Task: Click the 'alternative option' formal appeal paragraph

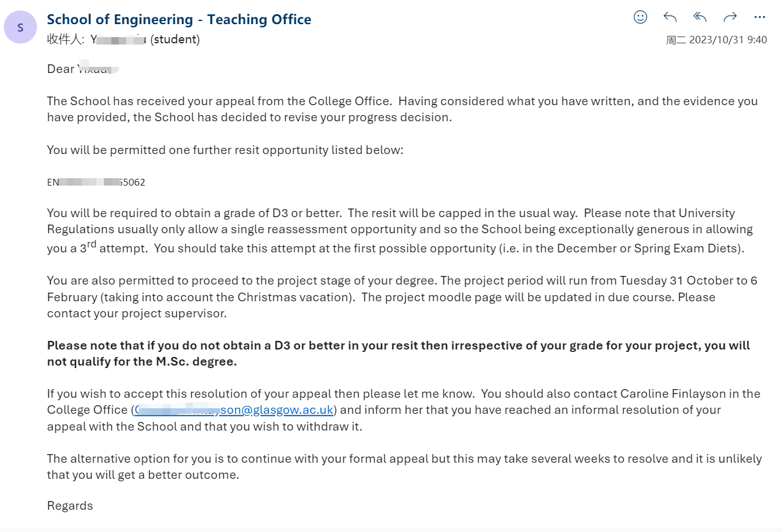Action: pyautogui.click(x=404, y=466)
